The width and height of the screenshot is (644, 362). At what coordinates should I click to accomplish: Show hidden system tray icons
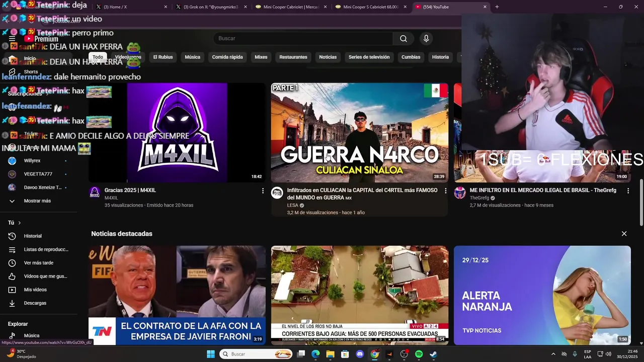pos(553,354)
